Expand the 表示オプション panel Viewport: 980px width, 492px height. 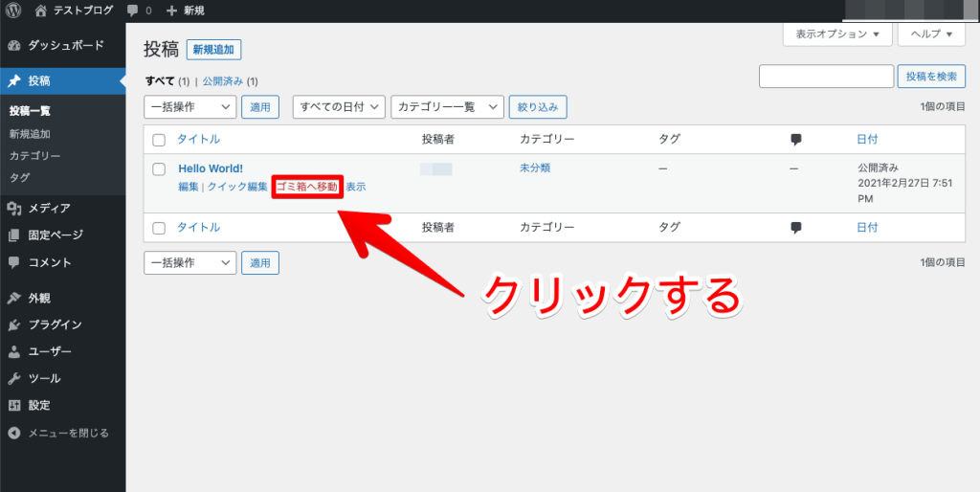[837, 34]
